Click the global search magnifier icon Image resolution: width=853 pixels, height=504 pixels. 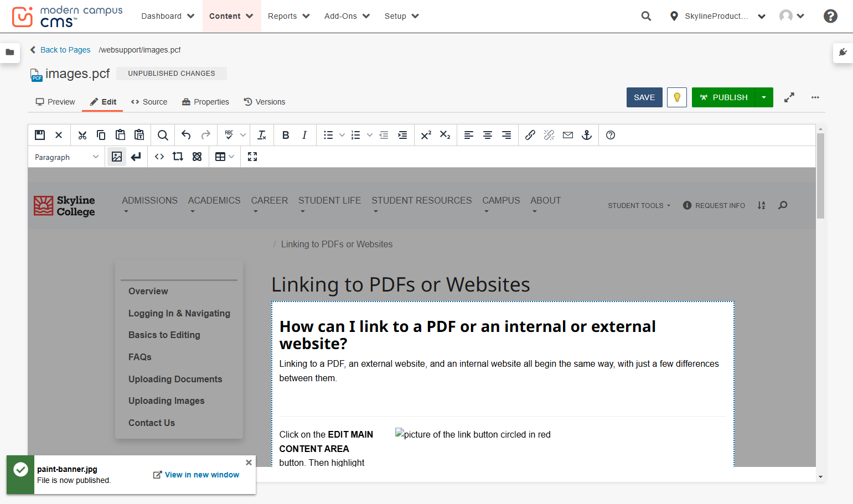tap(646, 16)
